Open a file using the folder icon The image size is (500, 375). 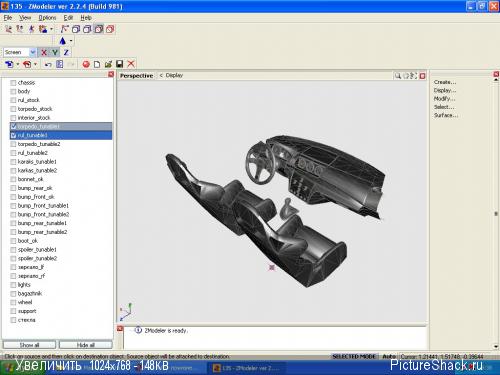[x=108, y=64]
